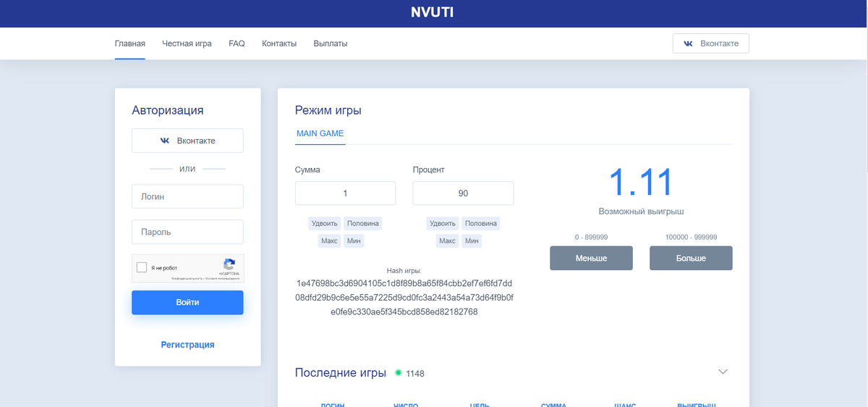The image size is (868, 407).
Task: Click Удвоить under Сумма
Action: coord(325,223)
